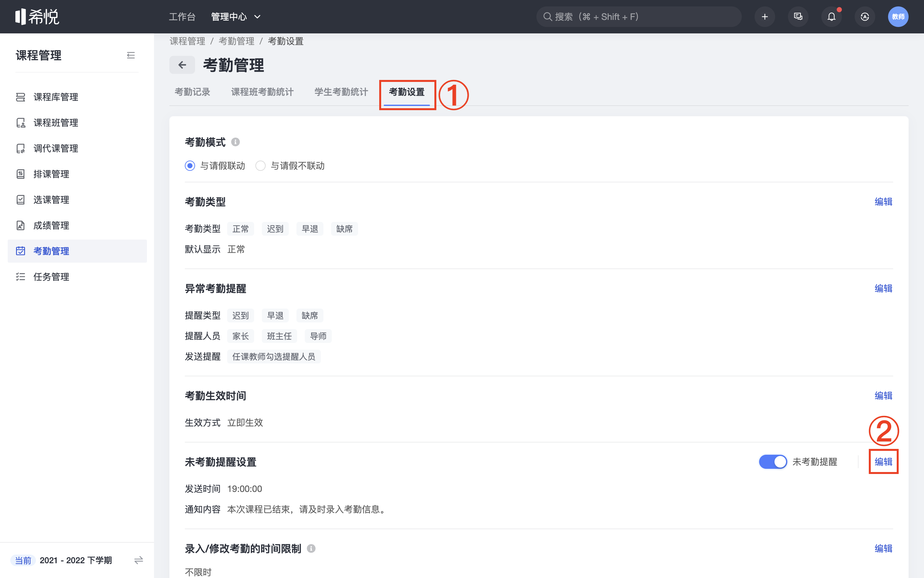Go back using the arrow button
This screenshot has width=924, height=578.
[182, 65]
